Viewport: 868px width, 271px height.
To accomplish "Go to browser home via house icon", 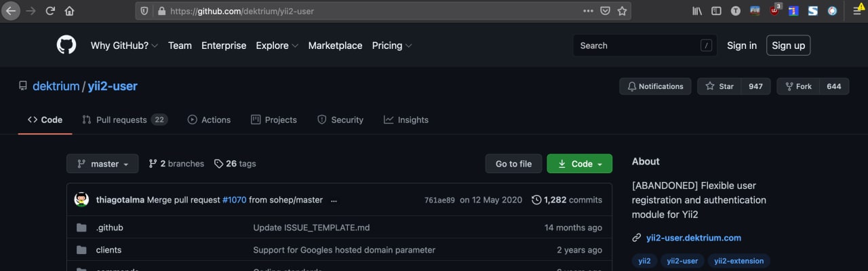I will pos(69,11).
